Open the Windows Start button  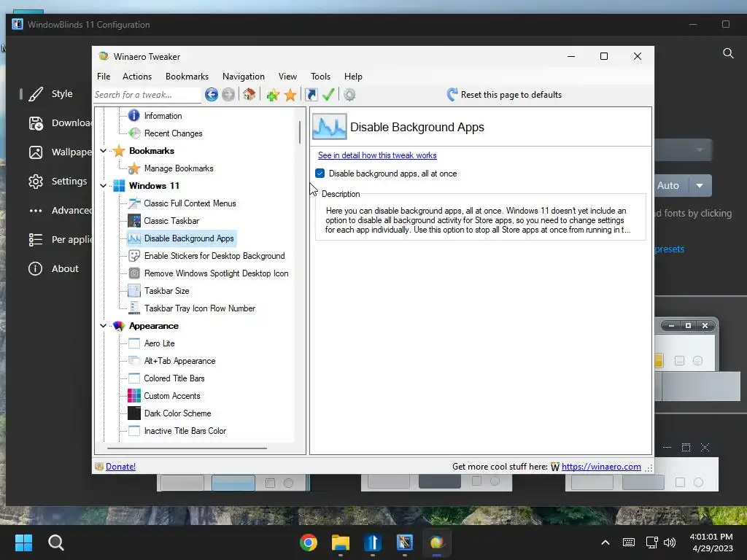(x=23, y=542)
